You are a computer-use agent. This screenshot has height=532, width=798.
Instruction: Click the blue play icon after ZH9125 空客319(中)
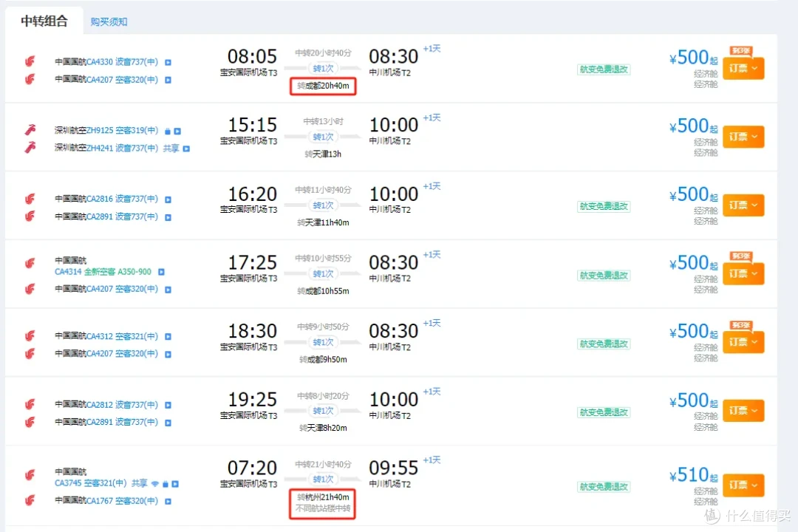tap(177, 132)
